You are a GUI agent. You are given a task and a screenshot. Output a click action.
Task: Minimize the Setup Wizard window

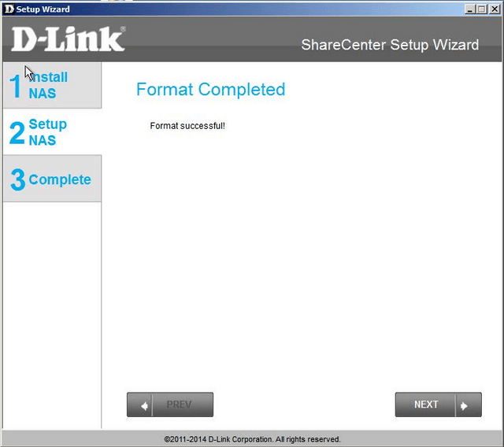coord(469,9)
